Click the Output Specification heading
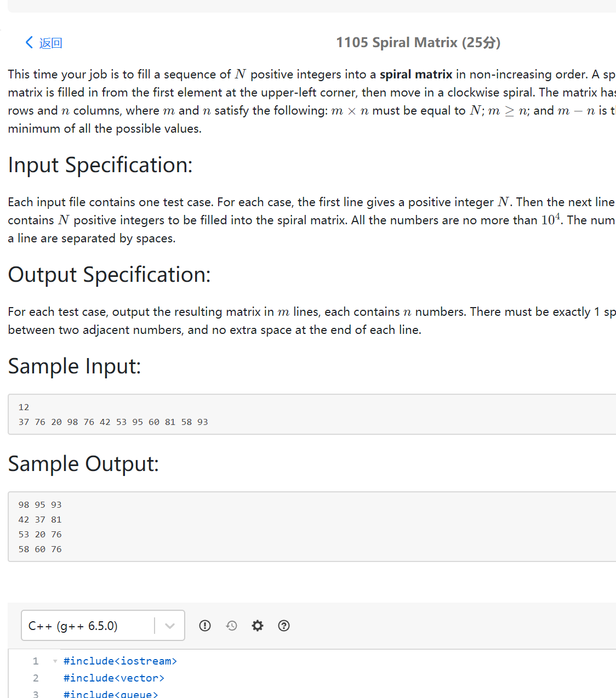 tap(109, 275)
